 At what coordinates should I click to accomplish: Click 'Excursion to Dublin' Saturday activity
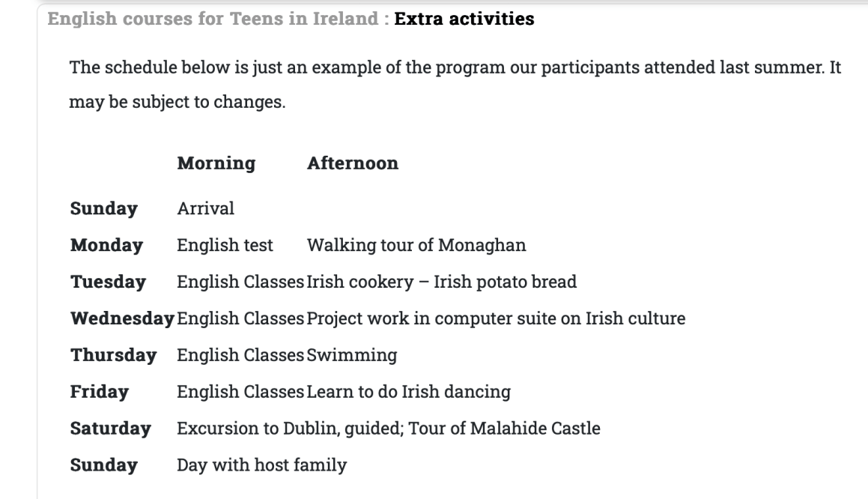(x=247, y=429)
